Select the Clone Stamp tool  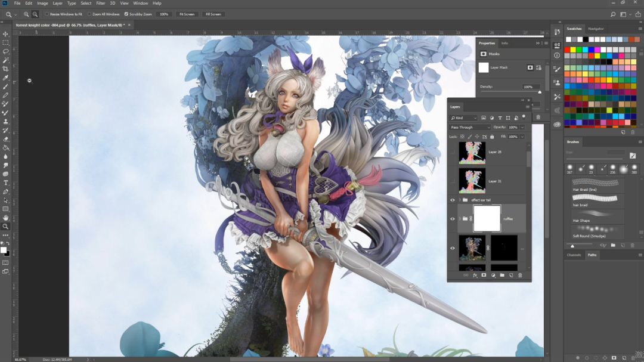click(5, 122)
